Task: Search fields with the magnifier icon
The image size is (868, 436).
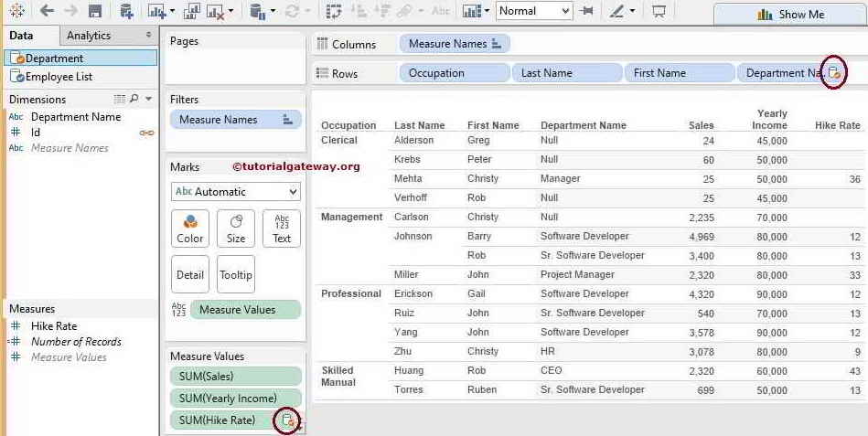Action: 134,99
